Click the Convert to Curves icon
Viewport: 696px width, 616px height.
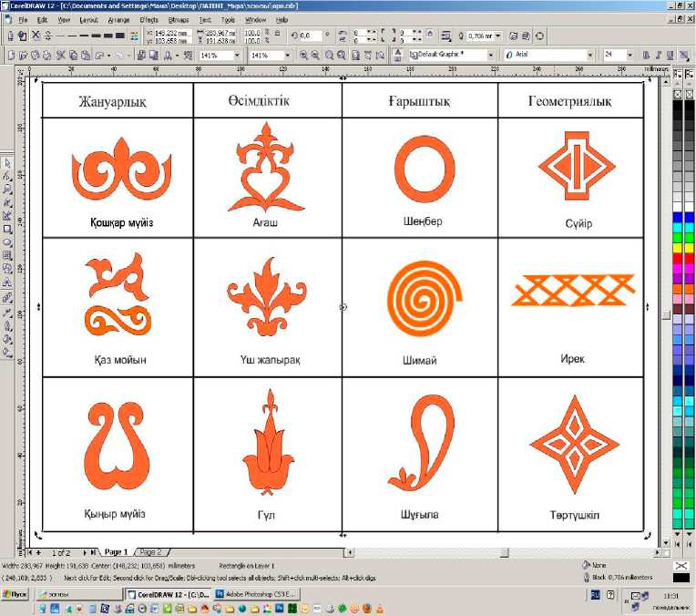[539, 36]
